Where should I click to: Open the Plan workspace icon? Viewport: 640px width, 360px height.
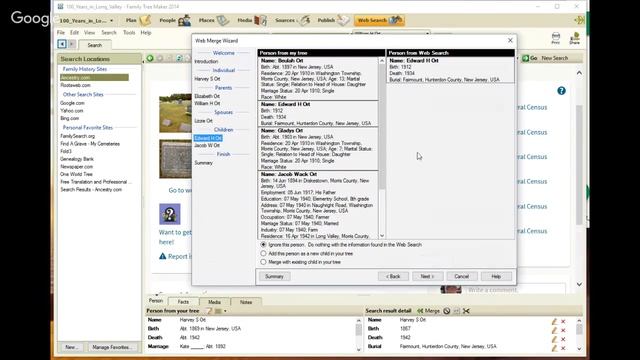[145, 20]
